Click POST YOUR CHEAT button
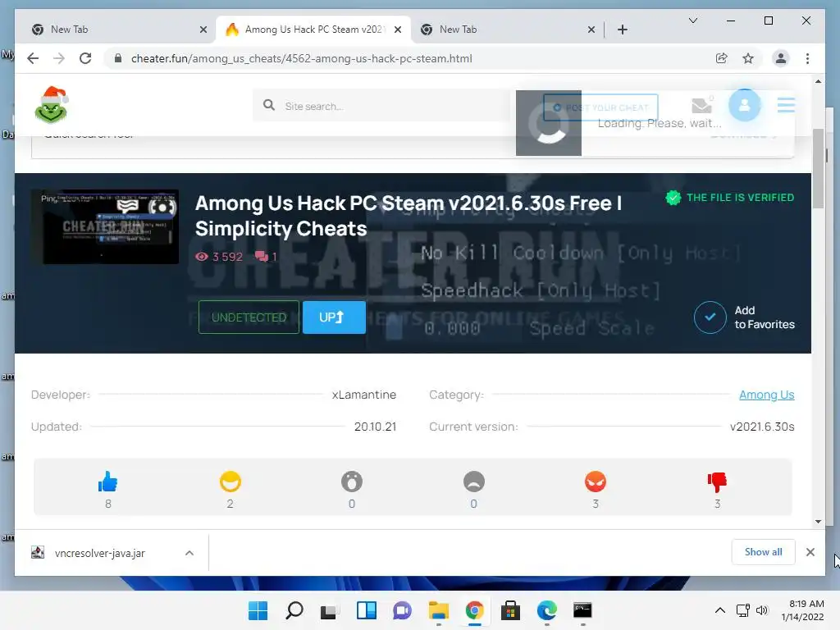840x630 pixels. 600,107
